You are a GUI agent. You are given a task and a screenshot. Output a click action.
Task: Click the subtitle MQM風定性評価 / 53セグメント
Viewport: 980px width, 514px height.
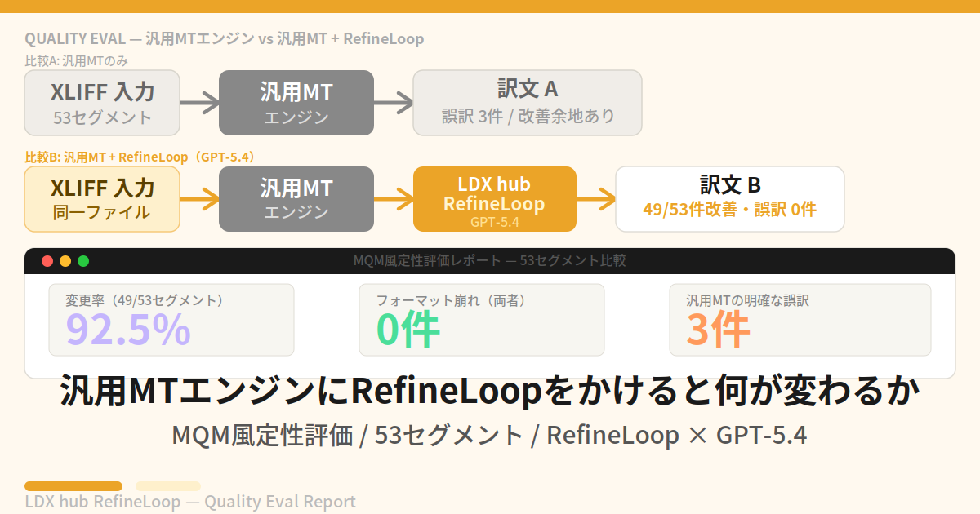click(490, 436)
